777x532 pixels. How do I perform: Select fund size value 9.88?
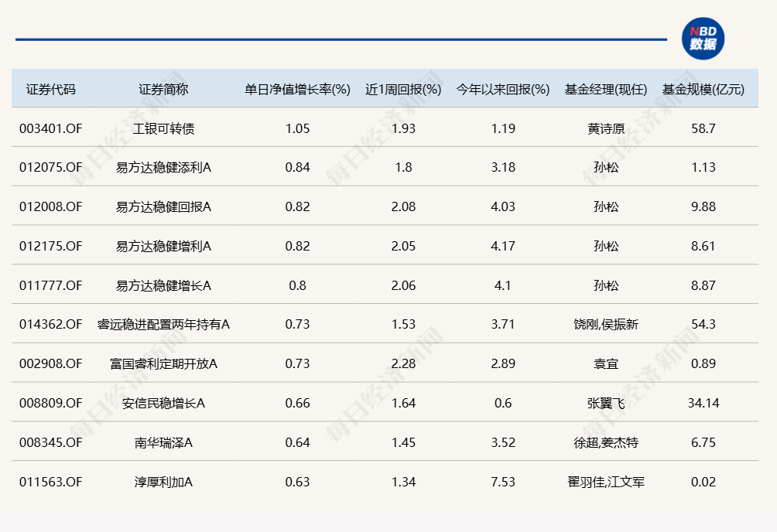click(x=703, y=206)
